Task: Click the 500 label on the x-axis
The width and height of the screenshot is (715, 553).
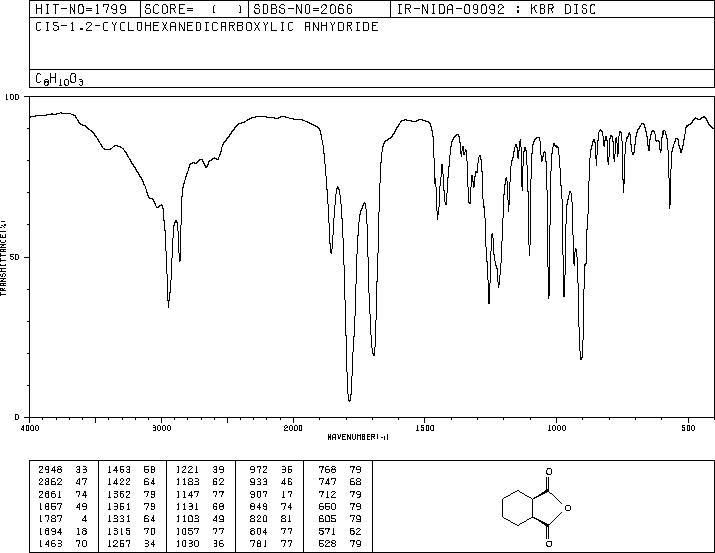Action: (x=688, y=428)
